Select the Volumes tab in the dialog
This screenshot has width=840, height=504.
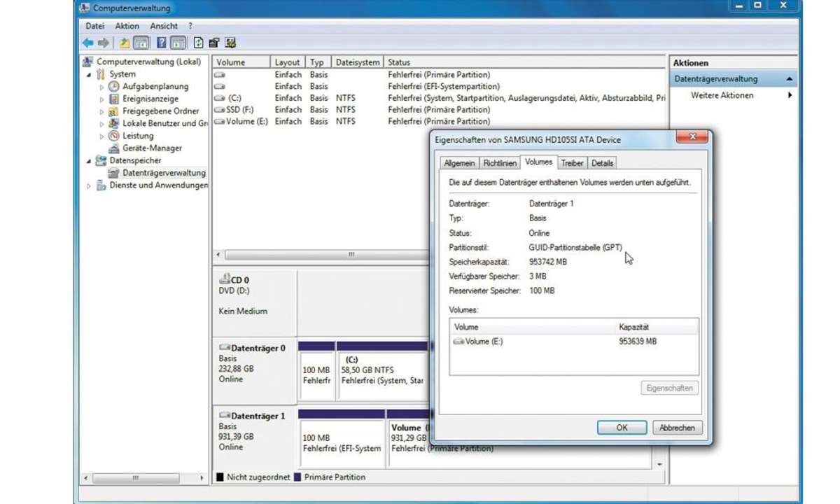538,162
